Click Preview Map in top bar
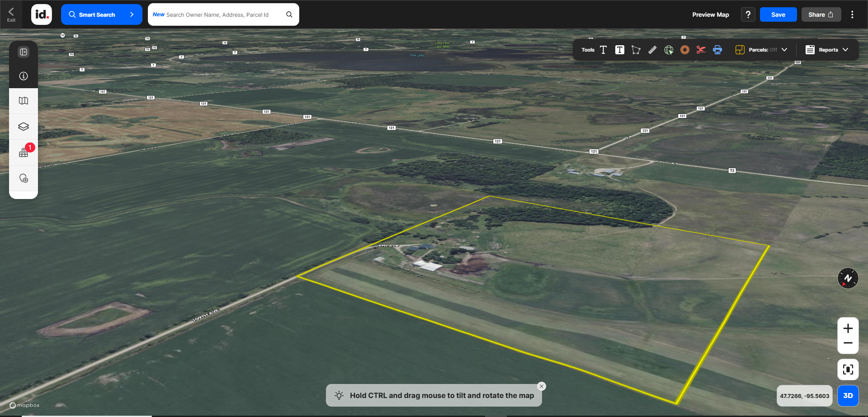 [710, 14]
